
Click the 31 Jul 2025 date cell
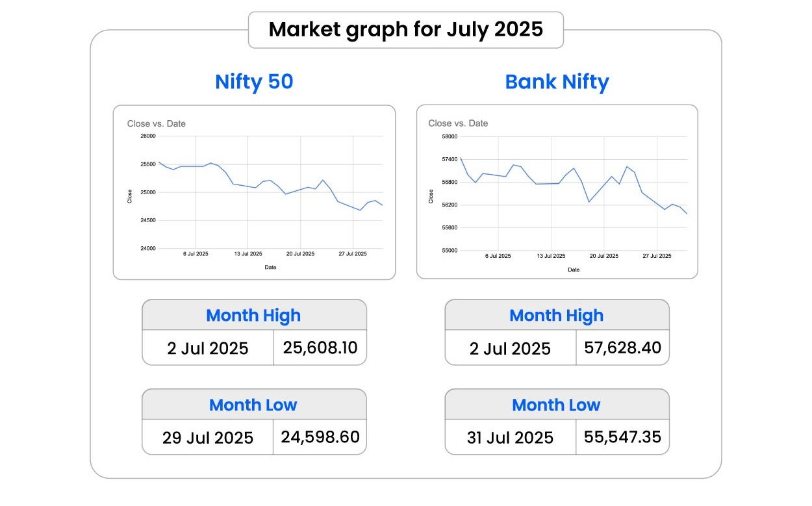[x=511, y=438]
